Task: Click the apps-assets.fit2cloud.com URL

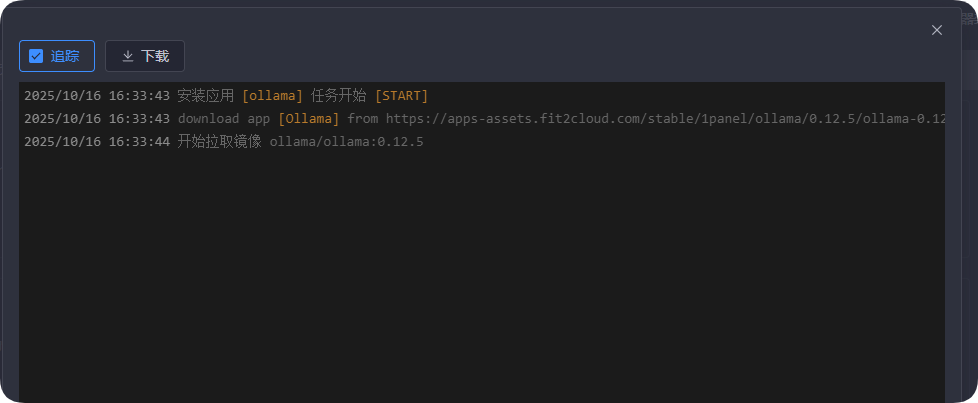Action: (560, 119)
